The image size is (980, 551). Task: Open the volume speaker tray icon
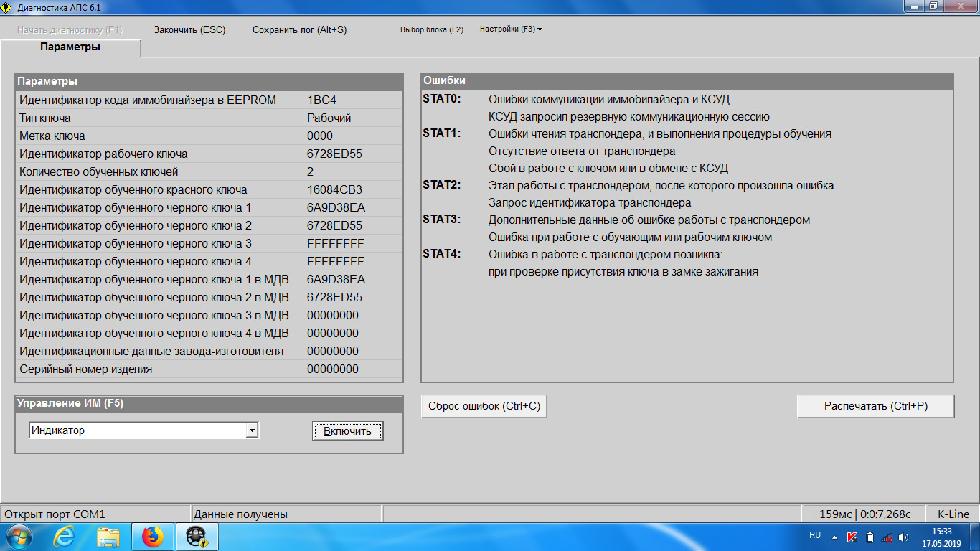click(904, 537)
